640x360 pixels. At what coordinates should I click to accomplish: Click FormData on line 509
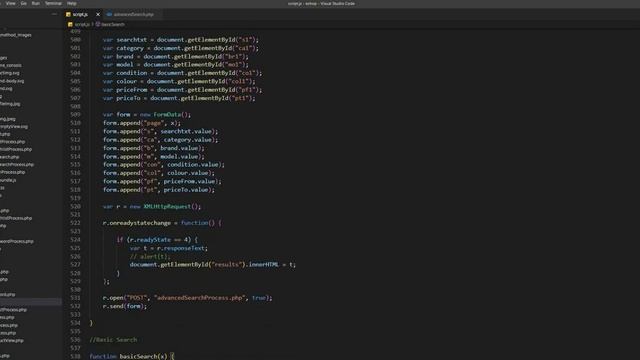click(167, 115)
